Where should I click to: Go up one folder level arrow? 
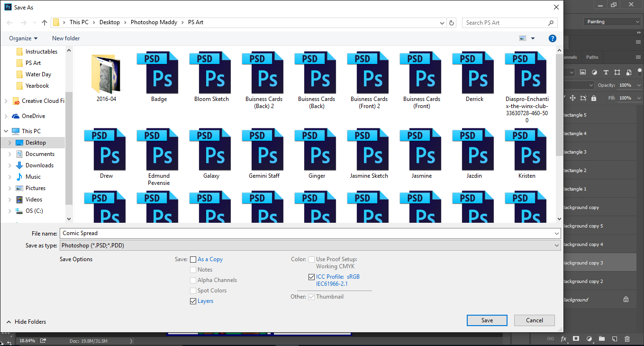click(45, 22)
